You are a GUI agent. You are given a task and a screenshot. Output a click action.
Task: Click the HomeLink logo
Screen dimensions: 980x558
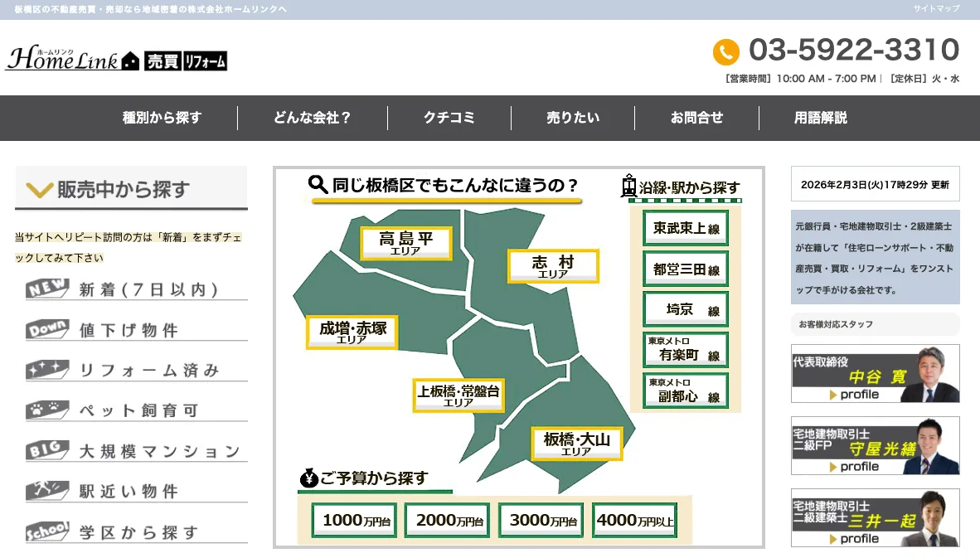[72, 59]
